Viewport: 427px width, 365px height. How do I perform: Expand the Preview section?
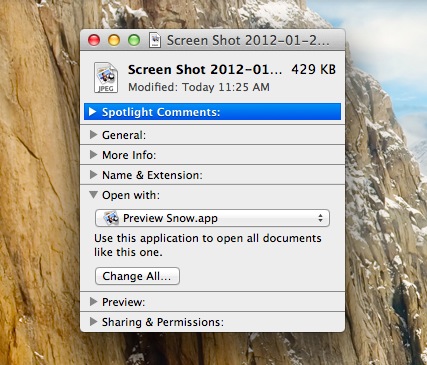pyautogui.click(x=94, y=302)
